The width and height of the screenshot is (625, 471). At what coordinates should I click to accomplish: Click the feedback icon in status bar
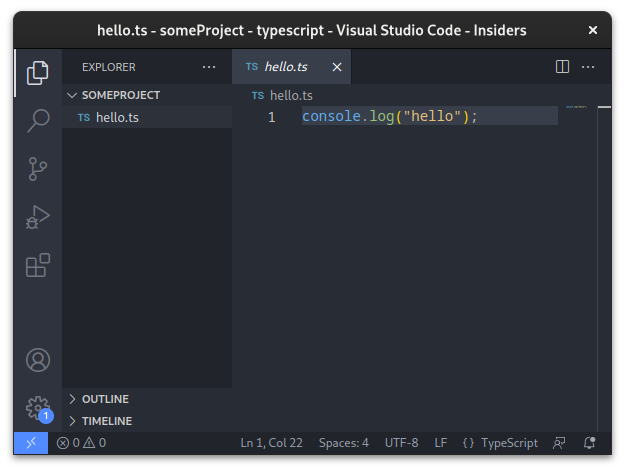tap(559, 443)
